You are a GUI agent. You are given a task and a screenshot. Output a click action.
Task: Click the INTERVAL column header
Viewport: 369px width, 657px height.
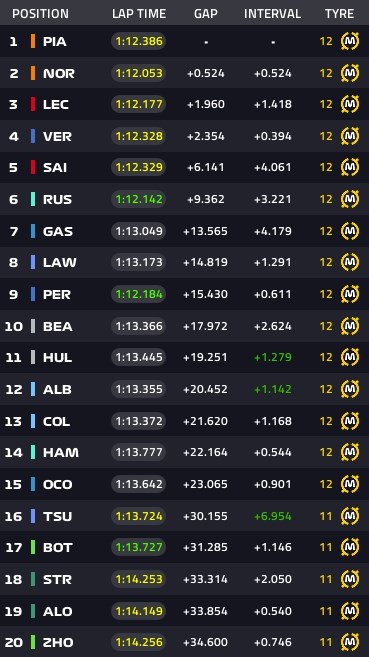tap(272, 14)
